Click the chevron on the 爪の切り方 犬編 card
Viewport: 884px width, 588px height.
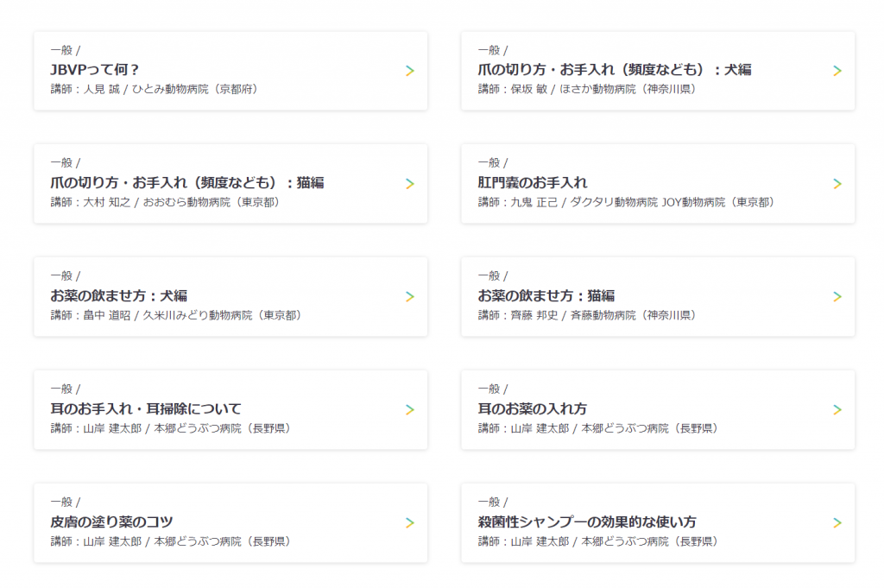tap(837, 71)
